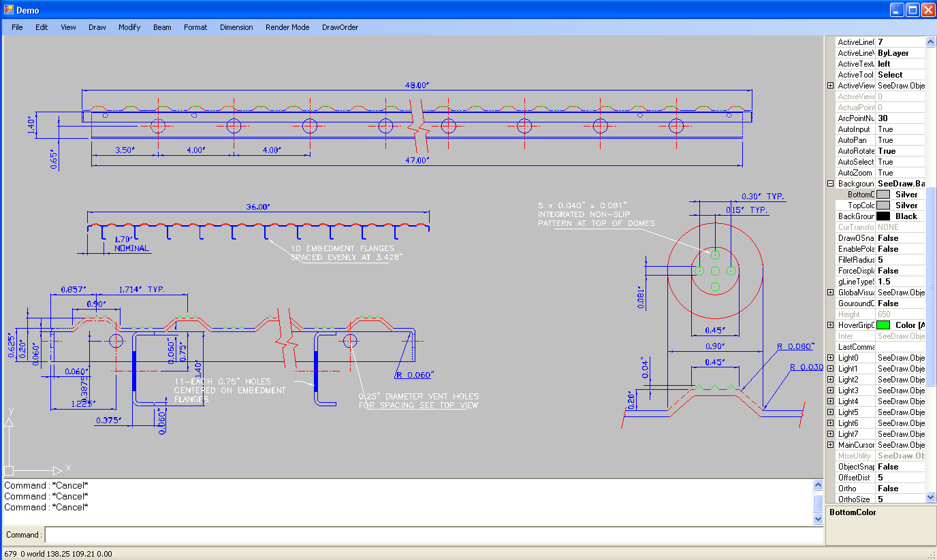
Task: Expand the ActiveView property node
Action: [x=830, y=86]
